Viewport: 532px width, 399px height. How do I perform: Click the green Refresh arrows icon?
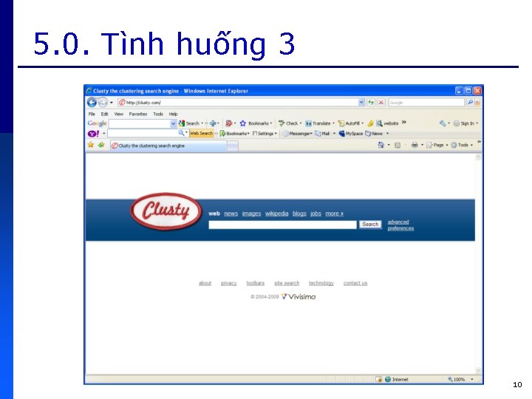371,102
